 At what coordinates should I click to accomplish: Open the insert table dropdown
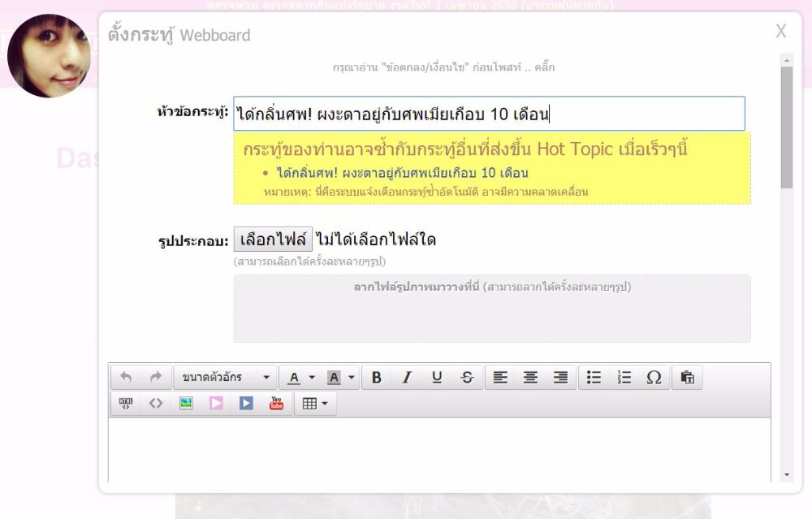[x=315, y=403]
